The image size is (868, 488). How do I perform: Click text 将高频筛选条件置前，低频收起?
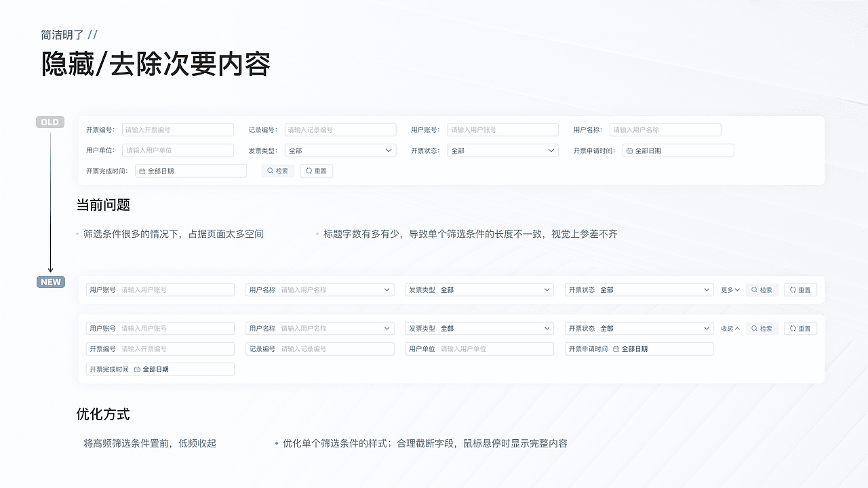click(x=150, y=443)
